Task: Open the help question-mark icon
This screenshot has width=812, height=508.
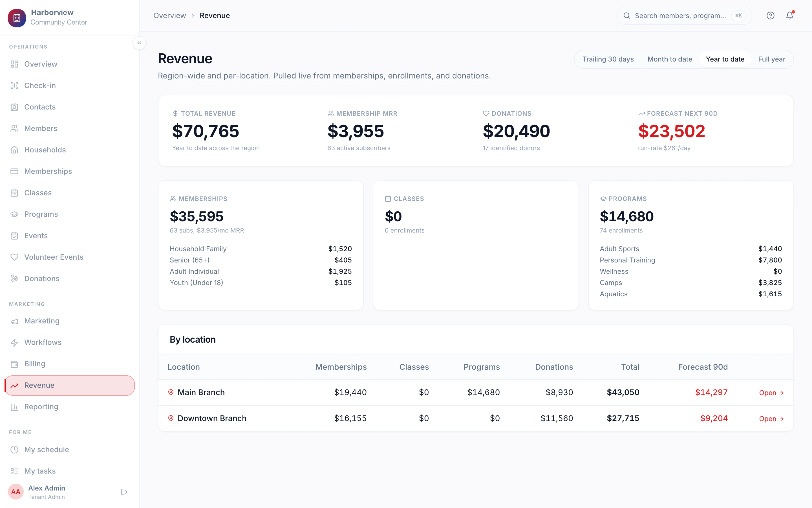Action: point(770,16)
